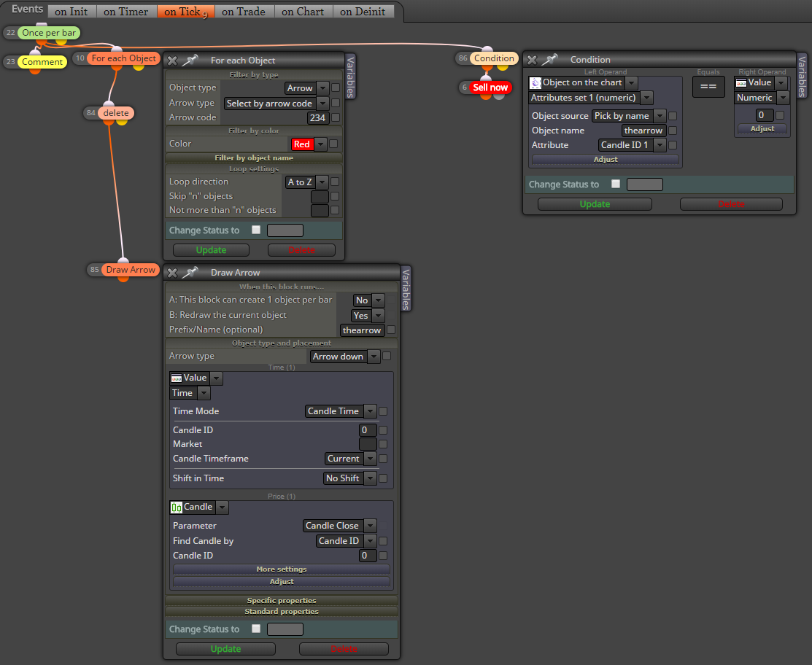Switch to on Deinit tab

coord(363,12)
